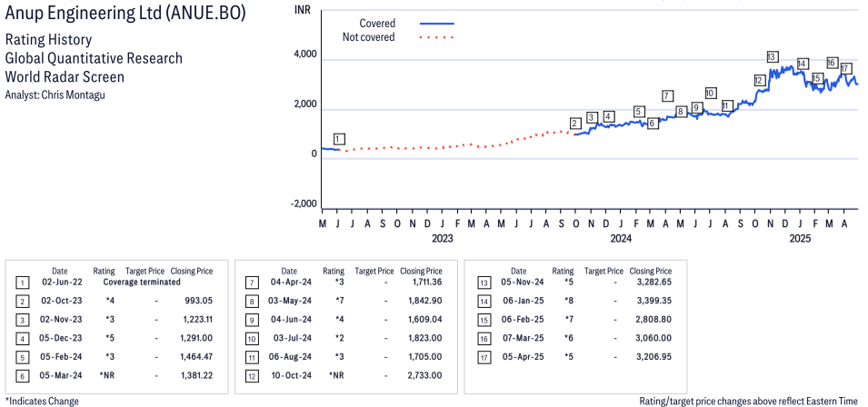Image resolution: width=868 pixels, height=407 pixels.
Task: Click closing price 1,381.22
Action: tap(197, 376)
